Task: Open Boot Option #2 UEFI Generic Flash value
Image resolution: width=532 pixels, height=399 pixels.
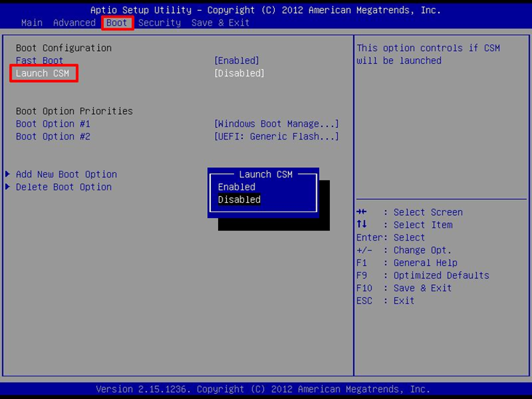Action: (x=276, y=137)
